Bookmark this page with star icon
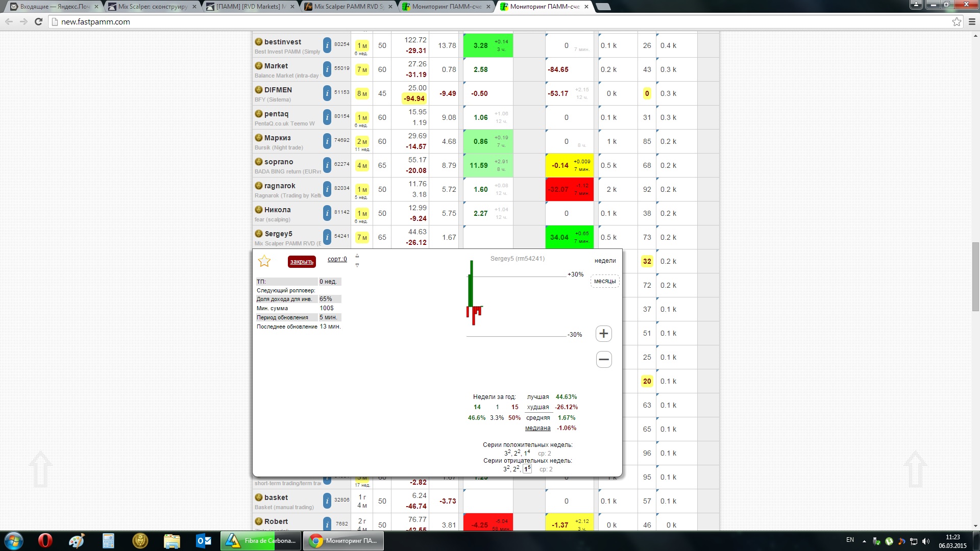This screenshot has width=980, height=551. click(957, 21)
